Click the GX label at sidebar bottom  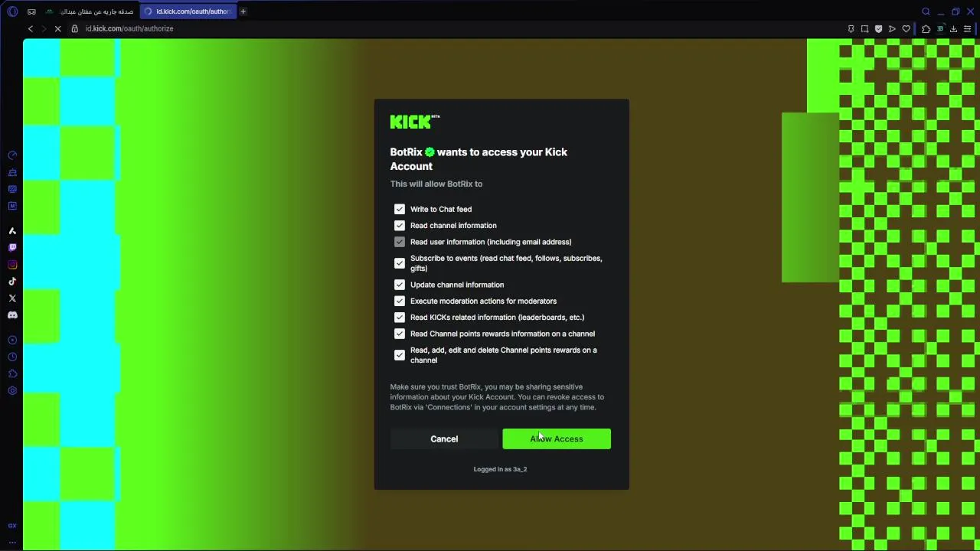(x=12, y=526)
